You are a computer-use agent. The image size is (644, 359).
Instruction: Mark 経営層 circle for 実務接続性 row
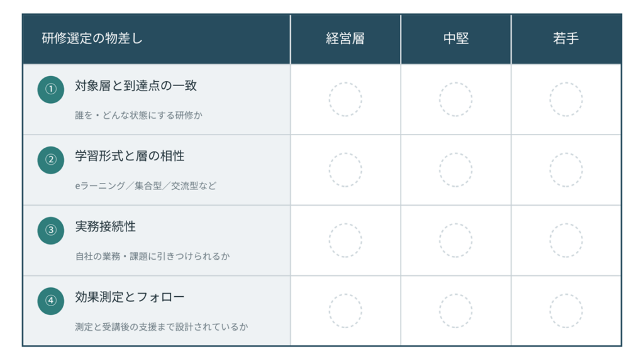tap(345, 240)
